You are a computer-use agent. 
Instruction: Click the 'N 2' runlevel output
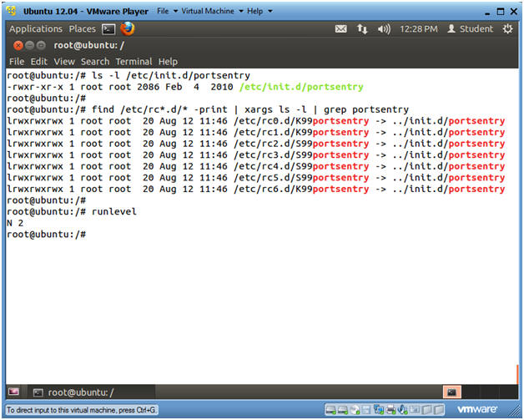tap(15, 223)
